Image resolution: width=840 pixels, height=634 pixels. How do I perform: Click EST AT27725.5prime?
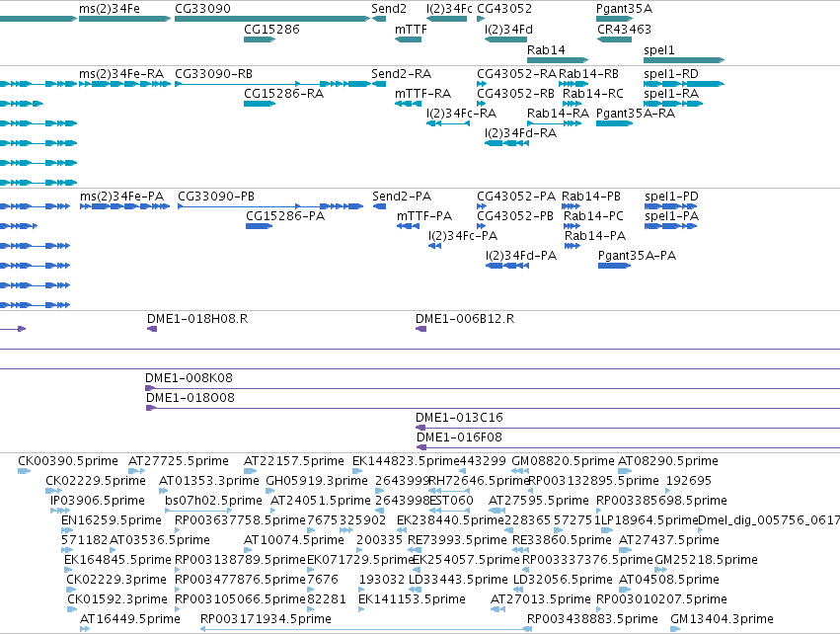[x=179, y=461]
